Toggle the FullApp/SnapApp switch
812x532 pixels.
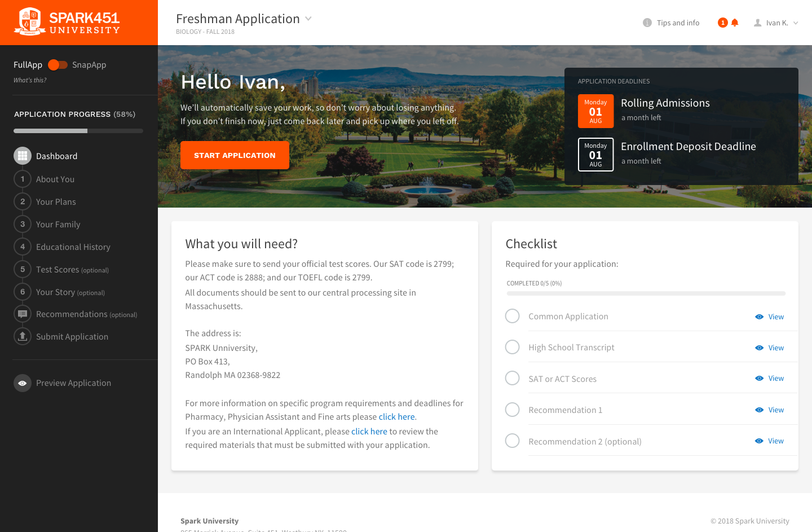(x=58, y=65)
